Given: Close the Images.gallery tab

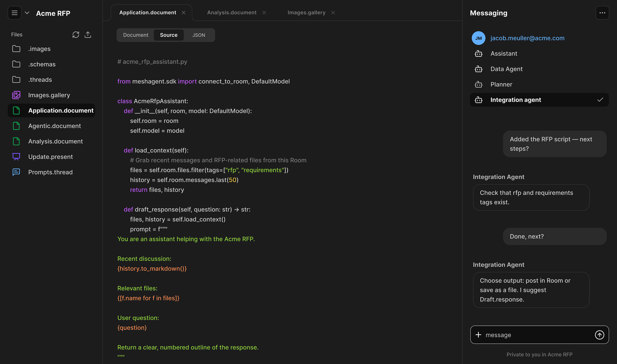Looking at the screenshot, I should pyautogui.click(x=333, y=13).
